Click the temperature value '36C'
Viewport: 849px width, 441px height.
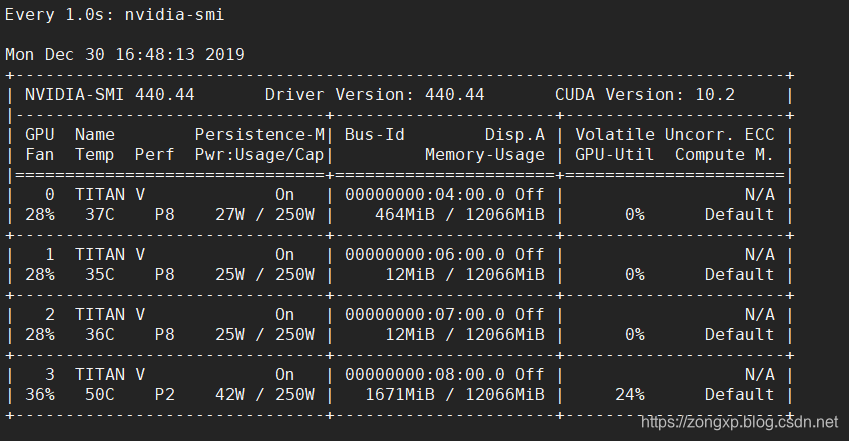coord(100,335)
